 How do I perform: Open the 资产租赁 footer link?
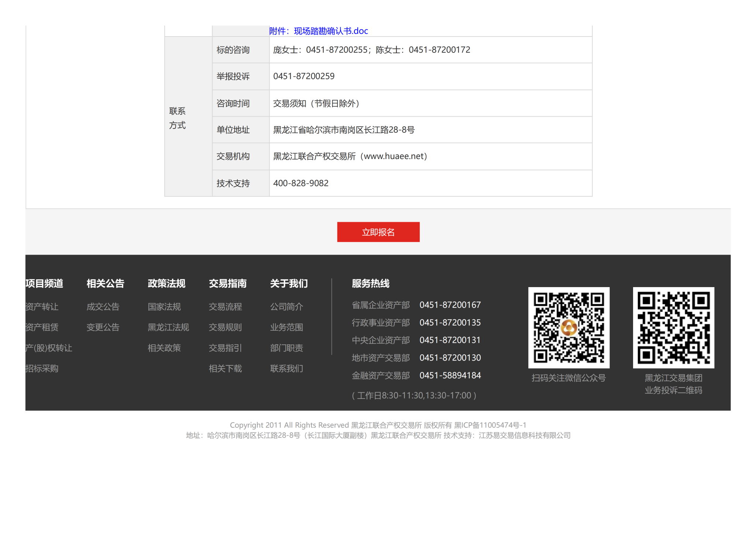[x=42, y=327]
